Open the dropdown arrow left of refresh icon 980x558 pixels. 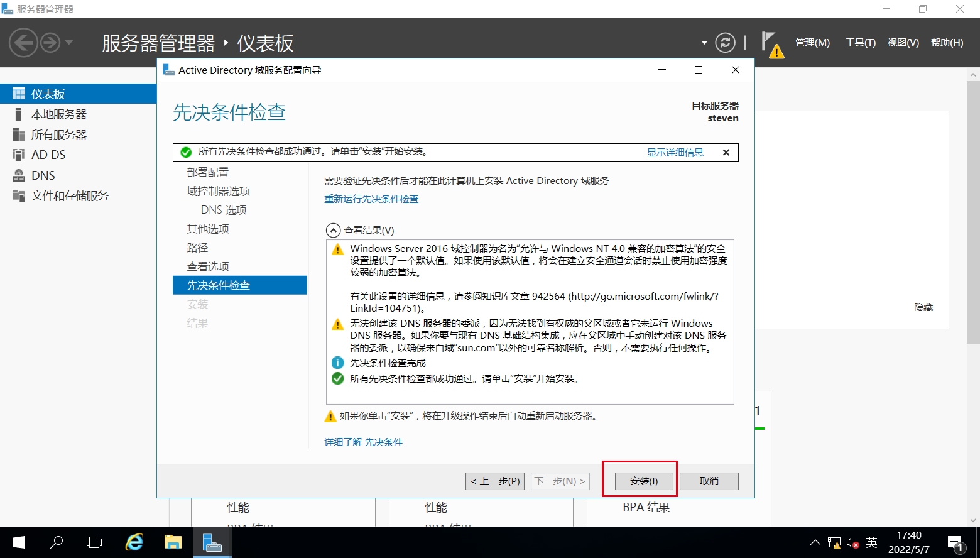tap(704, 43)
